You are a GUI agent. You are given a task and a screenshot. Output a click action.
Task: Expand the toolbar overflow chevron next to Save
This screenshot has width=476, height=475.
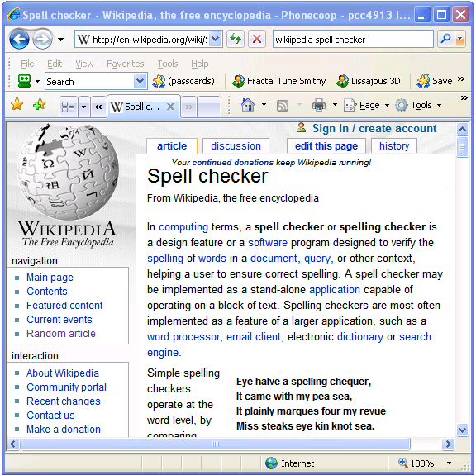pyautogui.click(x=461, y=79)
